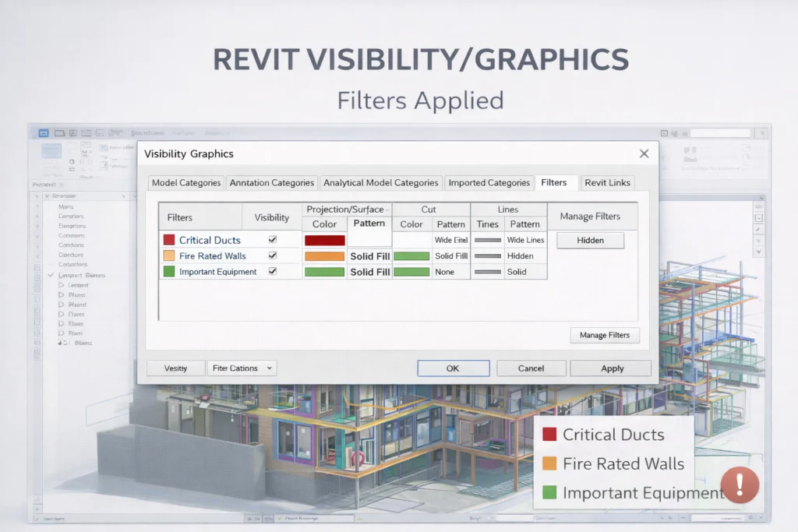798x532 pixels.
Task: Select the first blue toolbar icon in Revit ribbon
Action: point(43,132)
